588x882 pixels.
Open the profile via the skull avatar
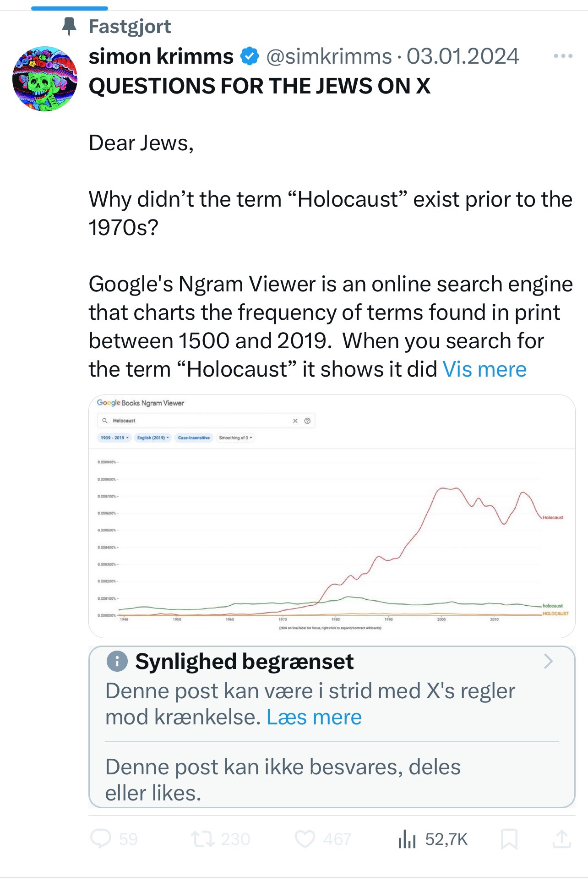tap(45, 78)
